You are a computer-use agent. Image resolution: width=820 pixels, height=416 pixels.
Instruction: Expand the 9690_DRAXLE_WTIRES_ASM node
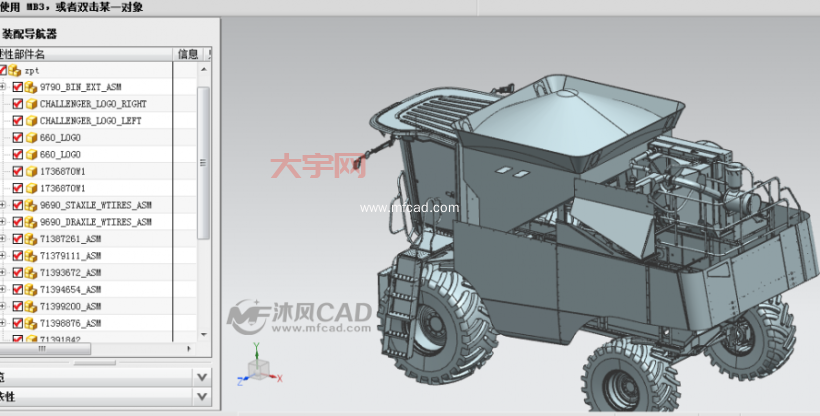click(x=3, y=222)
